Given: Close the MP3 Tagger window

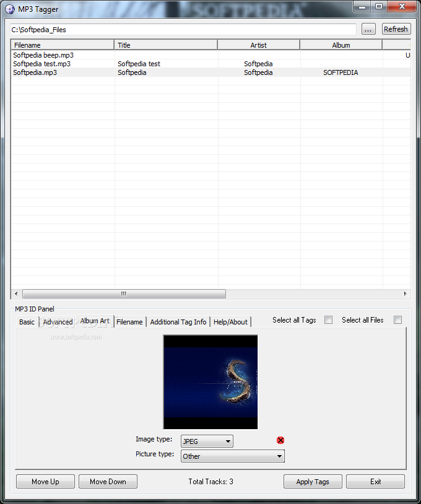Looking at the screenshot, I should point(402,6).
